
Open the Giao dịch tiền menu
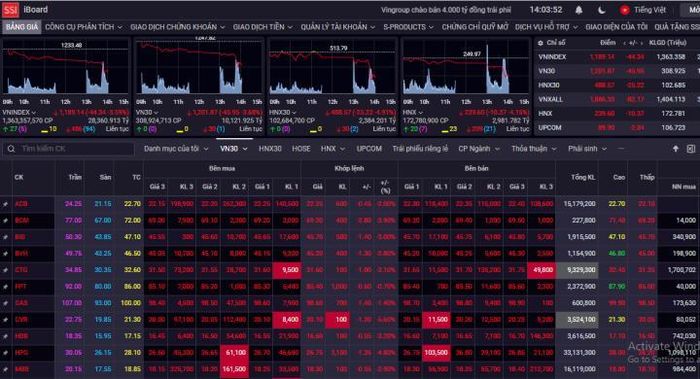point(262,27)
